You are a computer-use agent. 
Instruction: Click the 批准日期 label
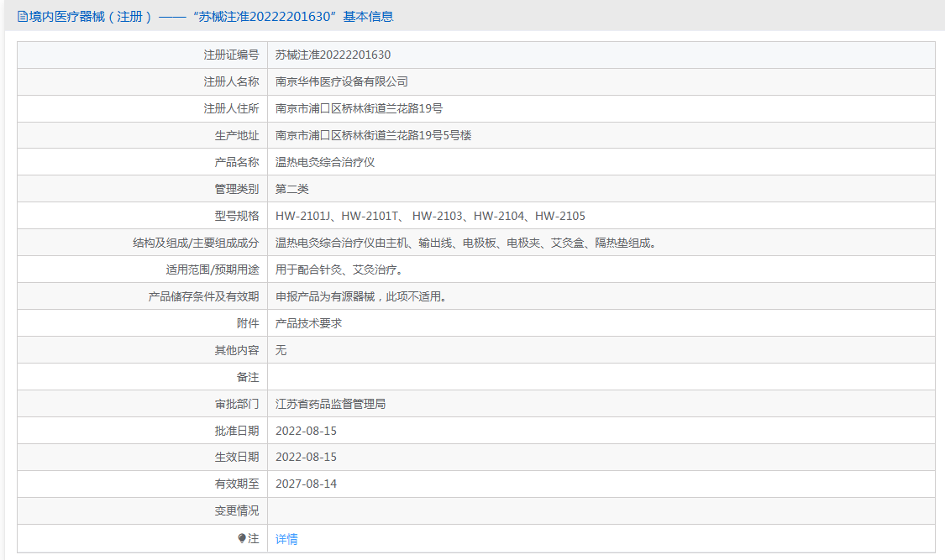tap(237, 431)
